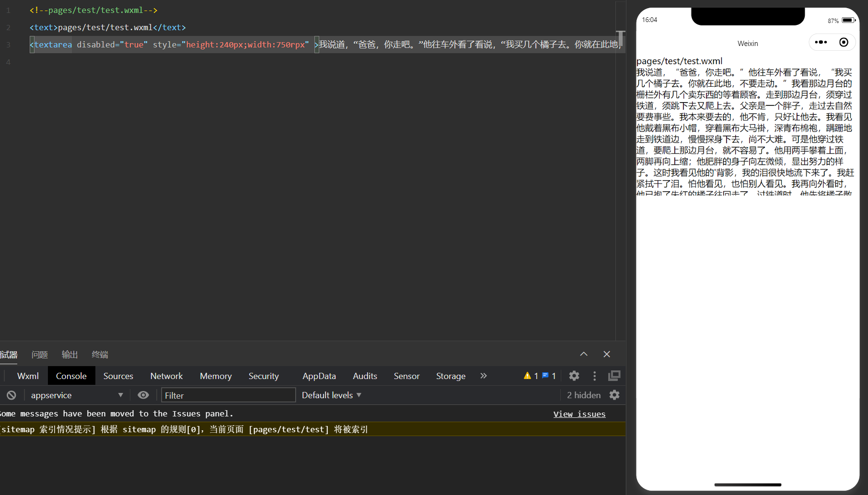Image resolution: width=868 pixels, height=495 pixels.
Task: Open the appservice context dropdown
Action: (77, 395)
